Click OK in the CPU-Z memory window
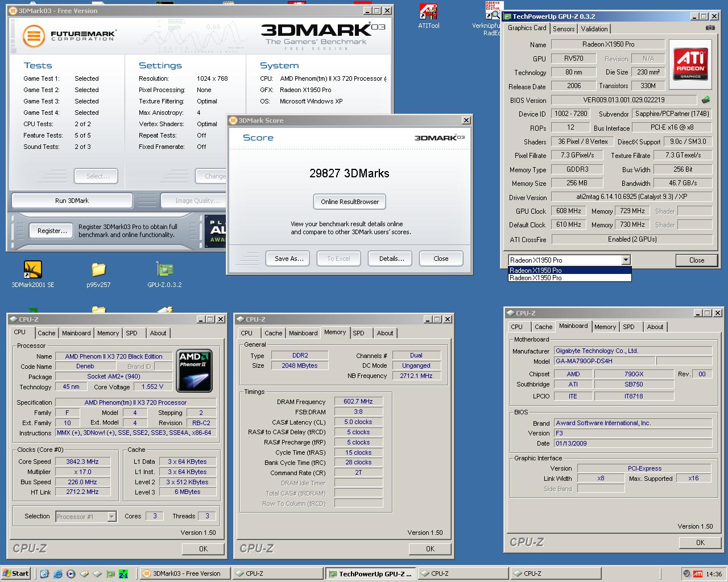Viewport: 728px width, 582px height. click(x=431, y=548)
